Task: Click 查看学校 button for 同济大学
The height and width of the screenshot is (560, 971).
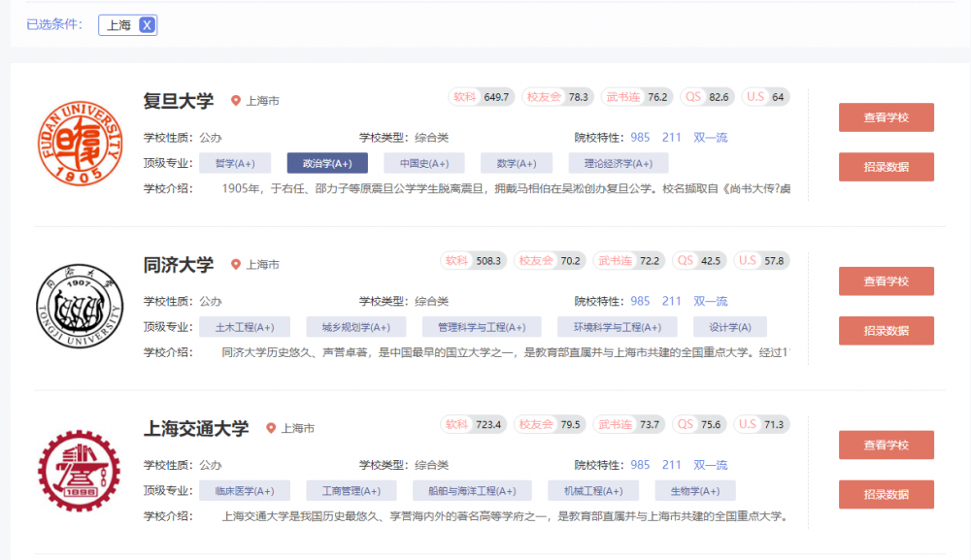Action: 887,281
